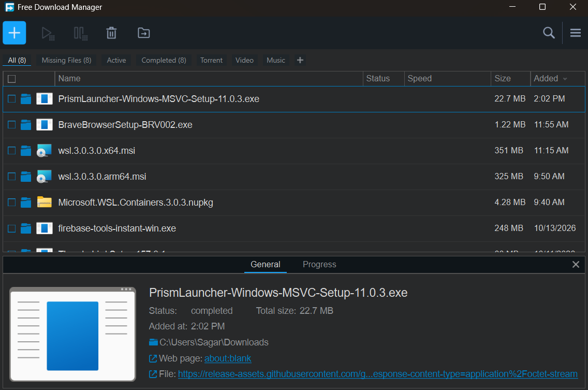Open the about:blank web page link
The height and width of the screenshot is (390, 588).
tap(228, 358)
